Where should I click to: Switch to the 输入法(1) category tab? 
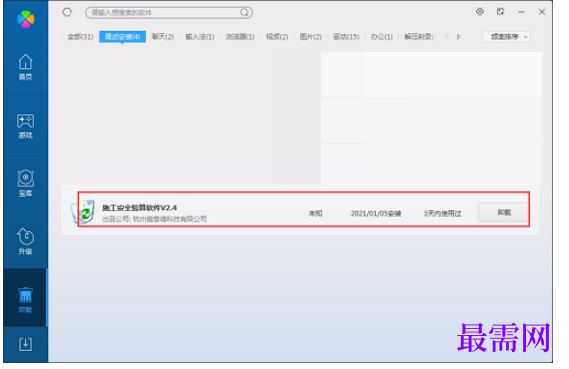(200, 37)
